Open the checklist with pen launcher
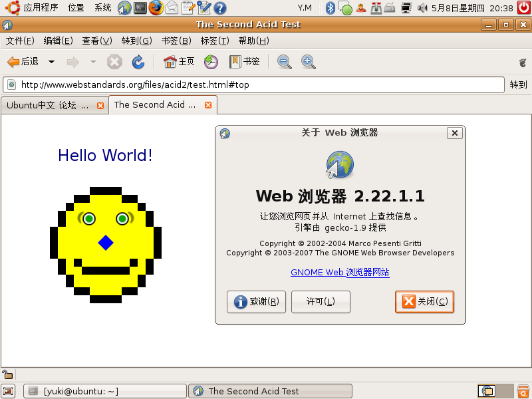Image resolution: width=532 pixels, height=399 pixels. pos(204,8)
